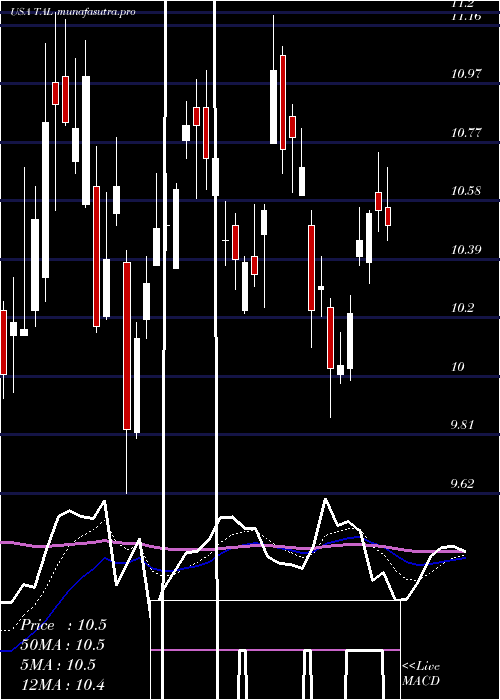Click the '50MA : 10.5' legend entry

62,645
